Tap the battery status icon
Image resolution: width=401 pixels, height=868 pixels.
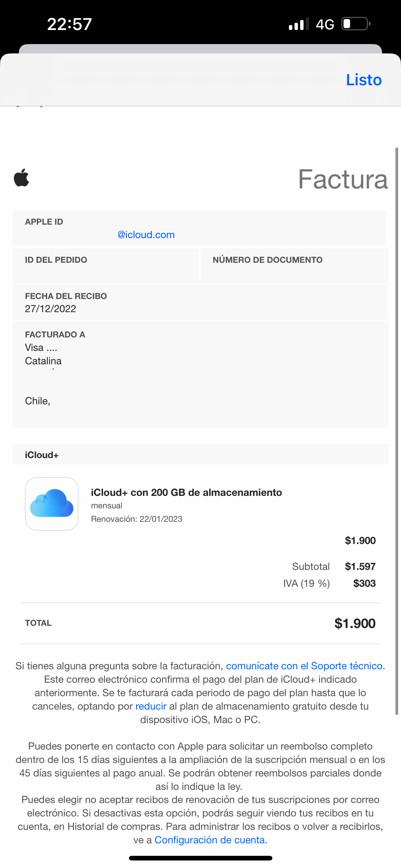(x=355, y=24)
